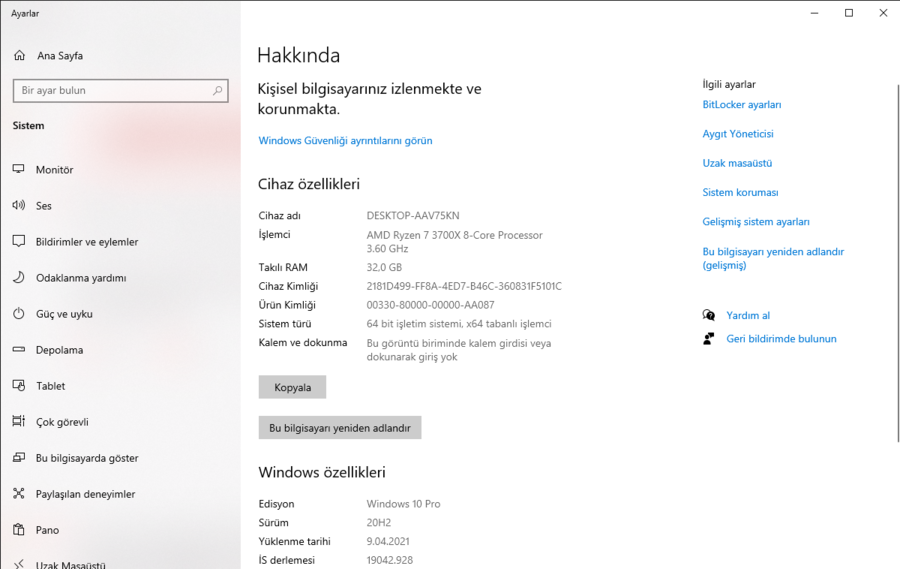This screenshot has width=900, height=569.
Task: Click the Depolama drive icon
Action: (18, 350)
